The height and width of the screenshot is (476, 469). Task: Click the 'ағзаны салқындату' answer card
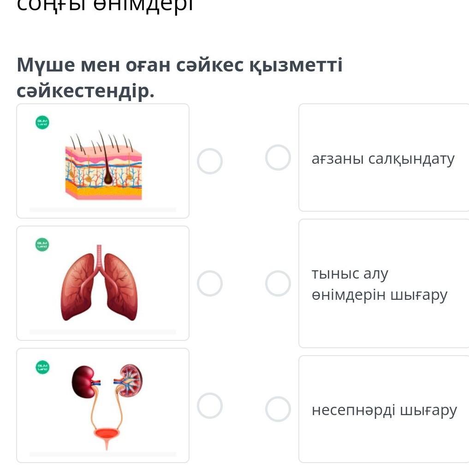pyautogui.click(x=384, y=158)
